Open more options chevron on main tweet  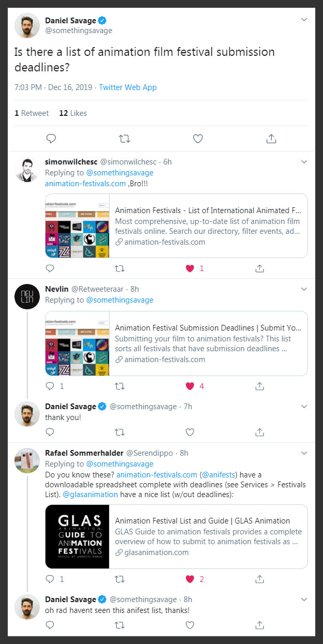click(x=304, y=20)
